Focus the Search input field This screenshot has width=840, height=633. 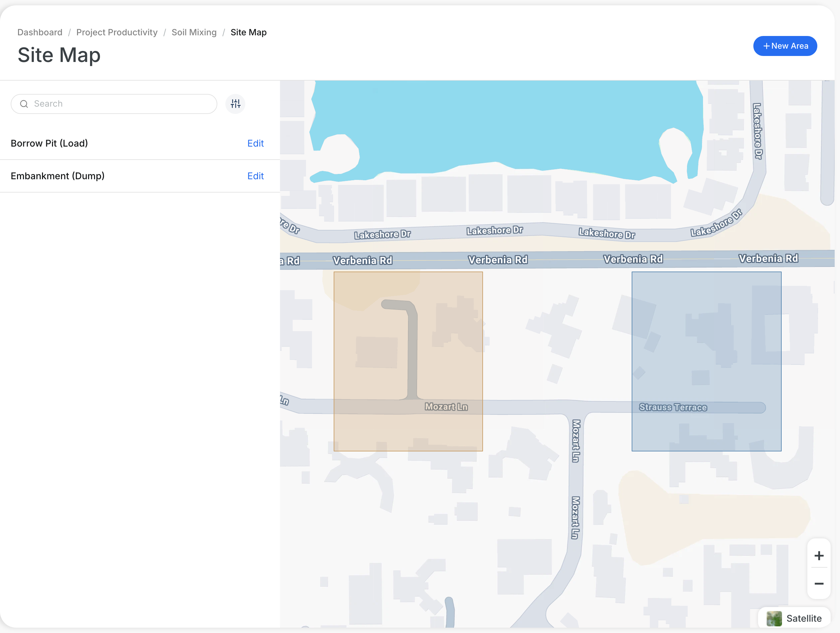(x=114, y=104)
